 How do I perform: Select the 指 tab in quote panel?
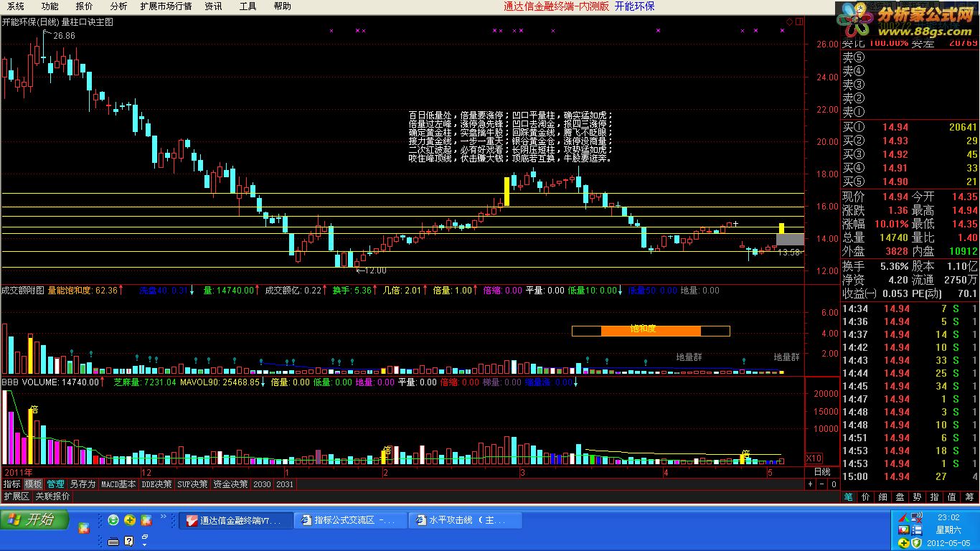tap(935, 496)
